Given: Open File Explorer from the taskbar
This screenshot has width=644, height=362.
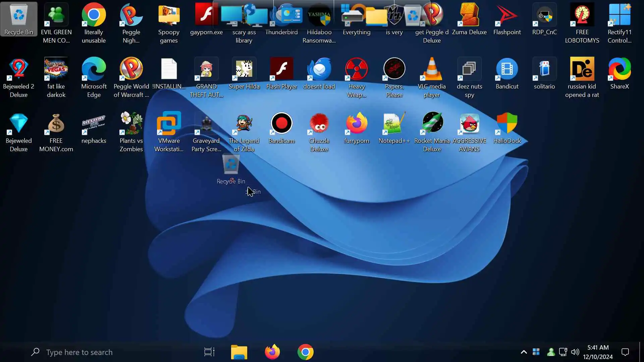Looking at the screenshot, I should tap(239, 352).
